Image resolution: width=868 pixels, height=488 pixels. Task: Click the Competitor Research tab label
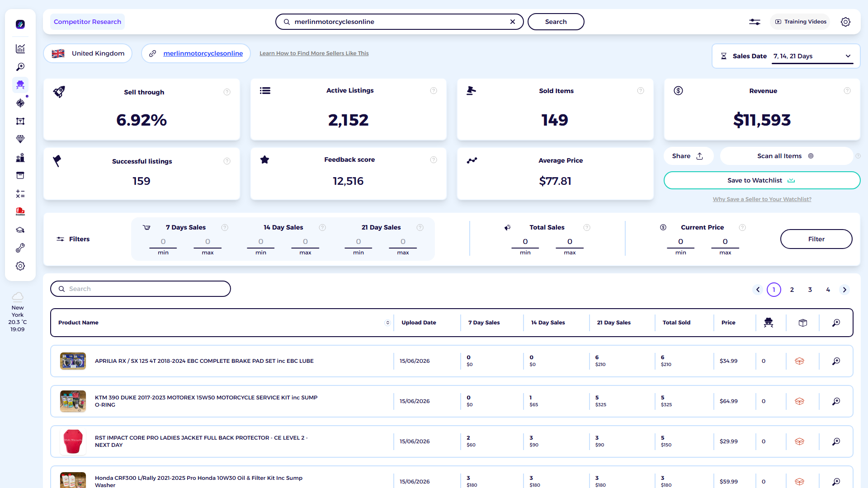pos(87,22)
